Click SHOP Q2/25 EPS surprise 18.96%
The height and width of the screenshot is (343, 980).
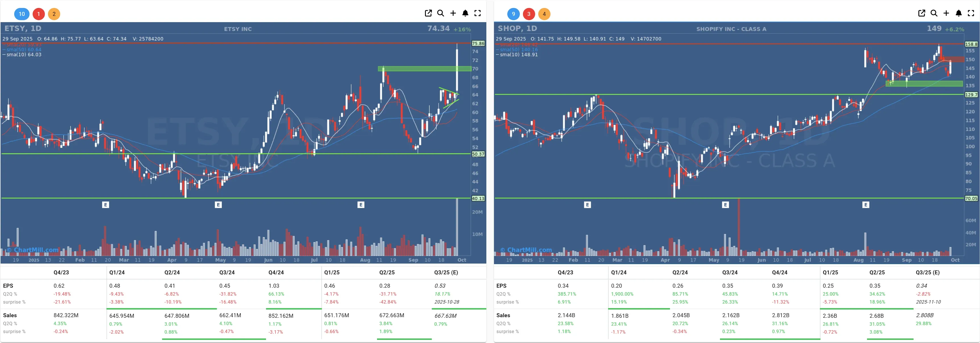877,302
